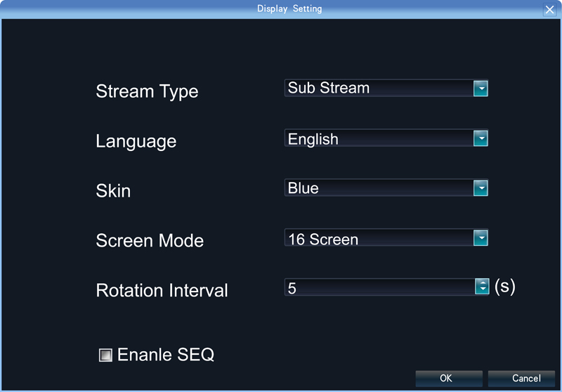Open the English language combo box
Screen dimensions: 562x392
378,138
